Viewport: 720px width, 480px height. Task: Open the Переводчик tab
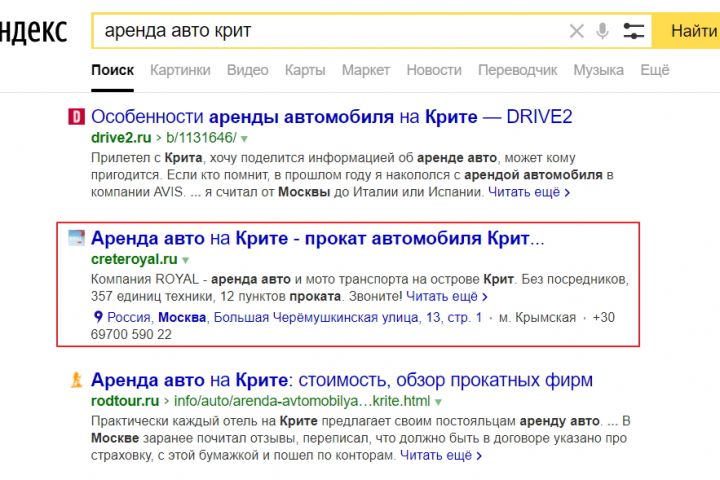point(518,70)
